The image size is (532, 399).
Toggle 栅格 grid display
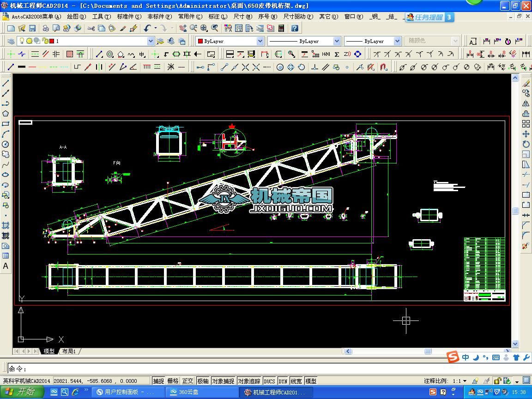tap(173, 381)
